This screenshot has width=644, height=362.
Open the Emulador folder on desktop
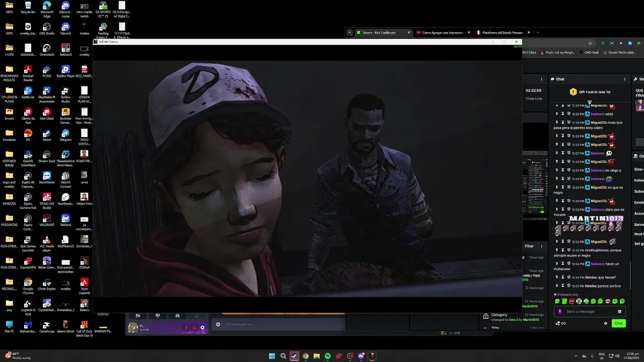pos(9,135)
